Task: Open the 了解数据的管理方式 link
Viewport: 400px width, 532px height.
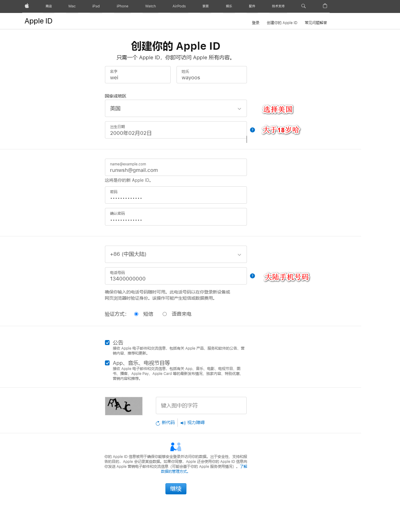Action: point(175,471)
